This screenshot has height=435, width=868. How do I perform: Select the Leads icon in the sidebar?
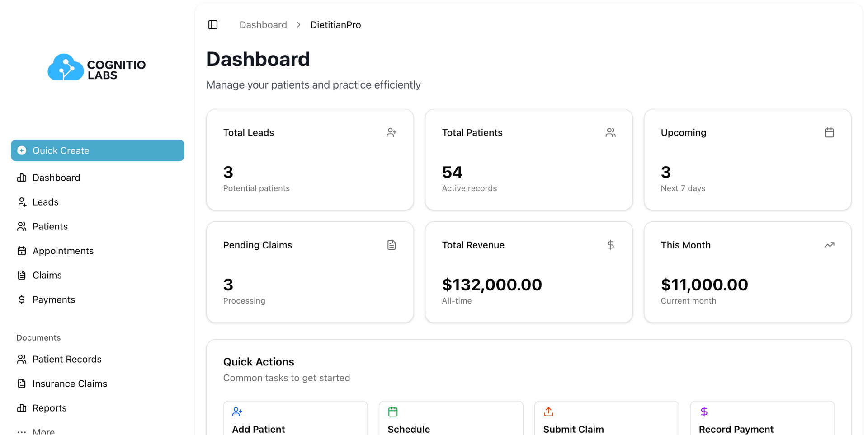[x=22, y=202]
